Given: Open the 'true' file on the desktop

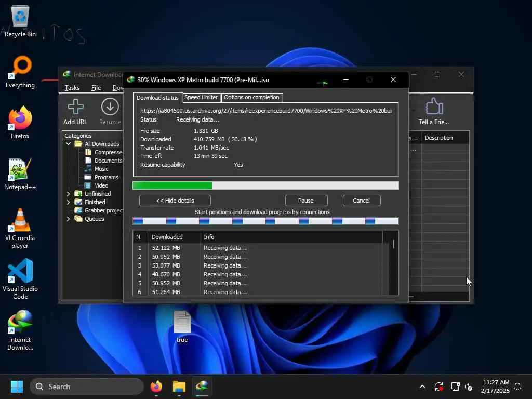Looking at the screenshot, I should (182, 326).
